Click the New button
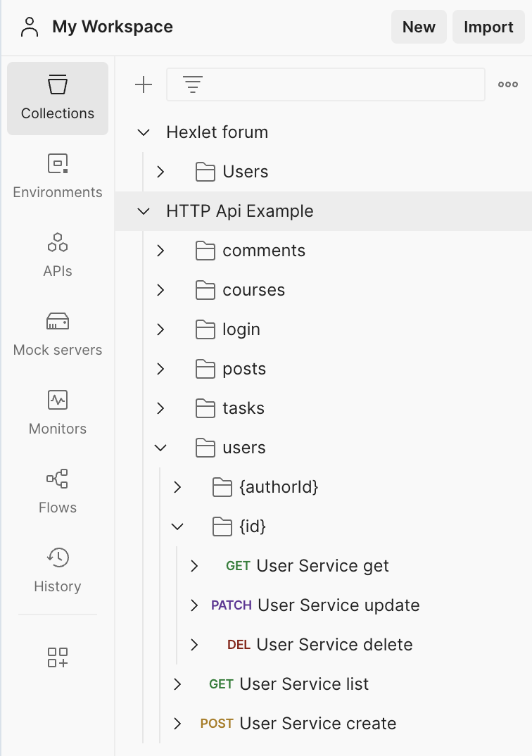This screenshot has height=756, width=532. coord(419,27)
